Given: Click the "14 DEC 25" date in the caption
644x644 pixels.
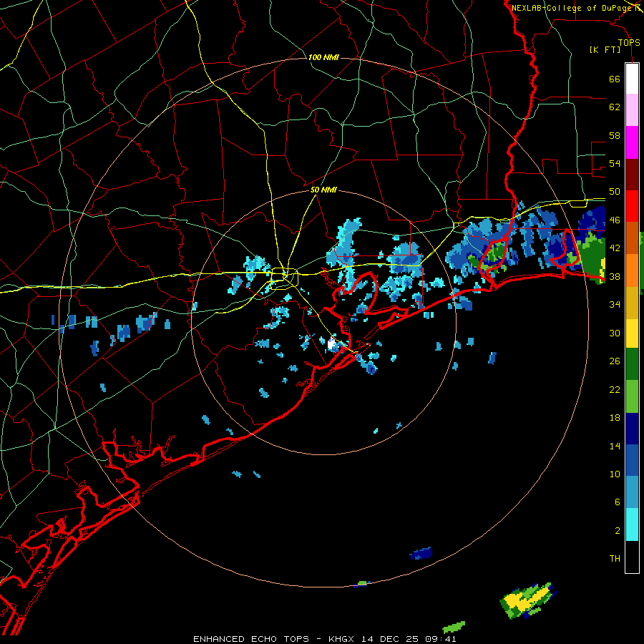Looking at the screenshot, I should [390, 639].
